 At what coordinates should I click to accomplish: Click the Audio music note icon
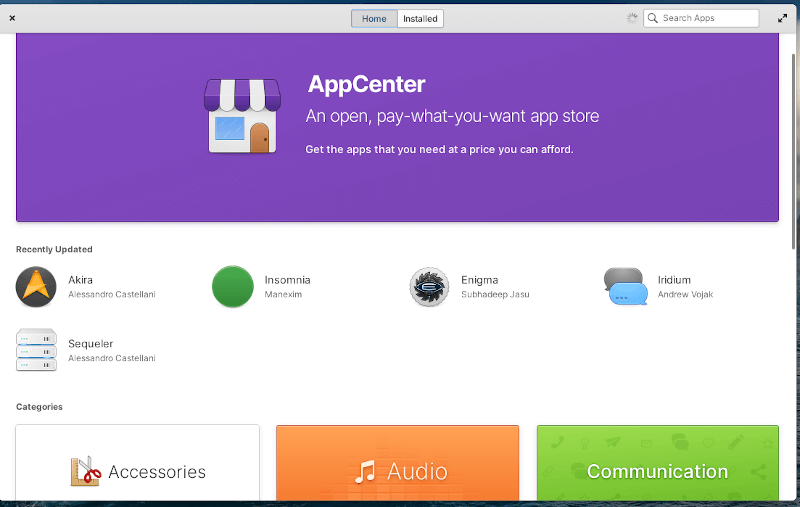click(365, 471)
